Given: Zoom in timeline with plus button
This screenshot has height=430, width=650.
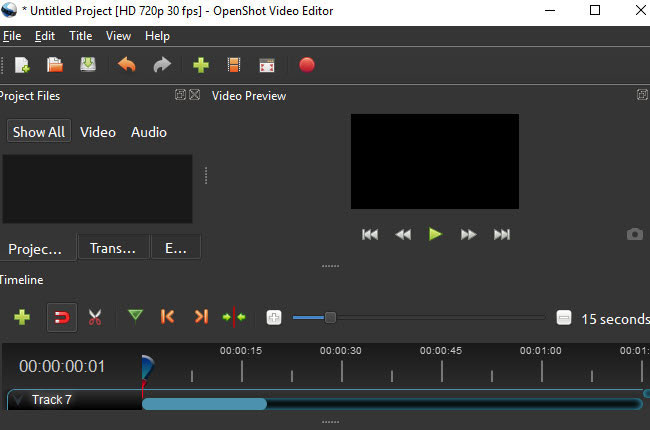Looking at the screenshot, I should [274, 318].
